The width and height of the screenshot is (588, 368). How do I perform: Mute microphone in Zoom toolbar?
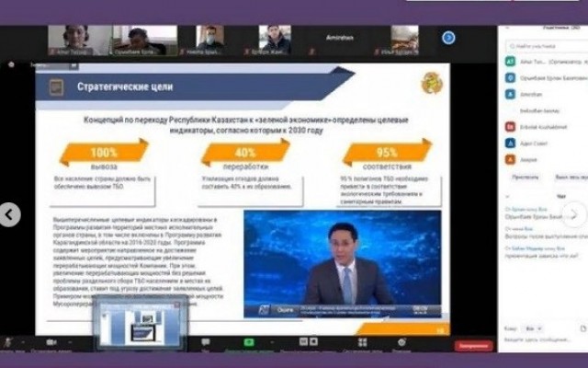tap(7, 341)
